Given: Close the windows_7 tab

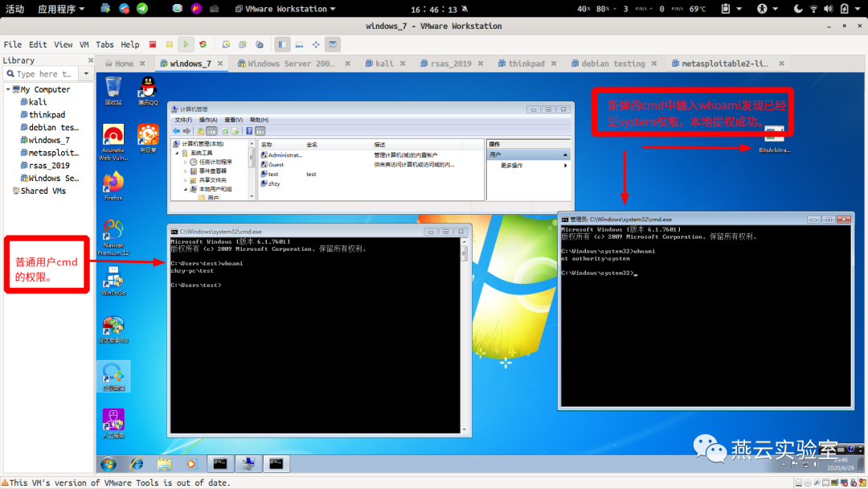Looking at the screenshot, I should (220, 64).
